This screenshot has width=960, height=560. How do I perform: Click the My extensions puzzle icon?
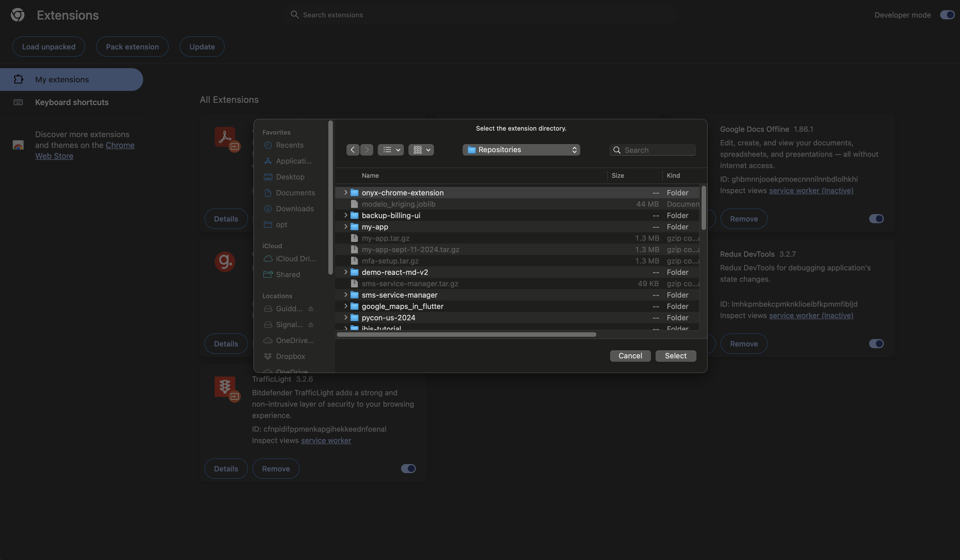(18, 79)
